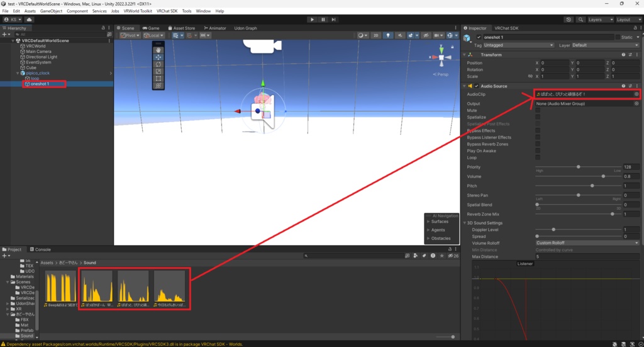This screenshot has width=644, height=347.
Task: Enable Bypass Reverb Zones checkbox
Action: click(538, 144)
